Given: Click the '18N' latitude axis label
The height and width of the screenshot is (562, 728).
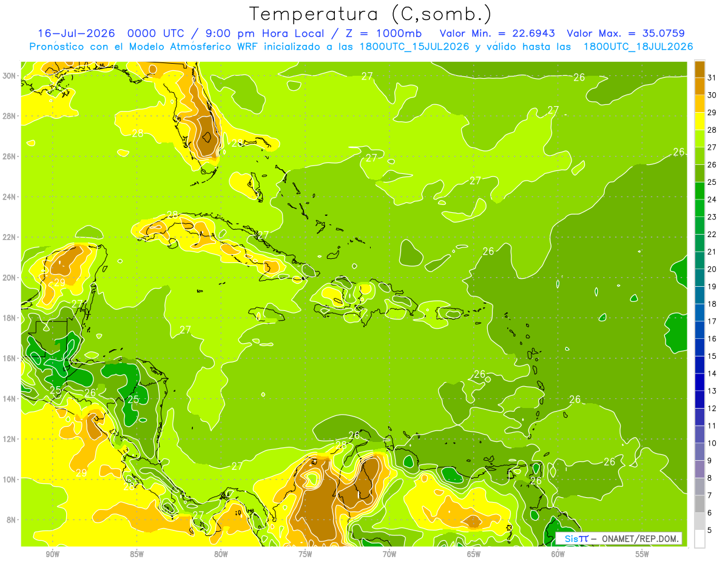Looking at the screenshot, I should (10, 318).
